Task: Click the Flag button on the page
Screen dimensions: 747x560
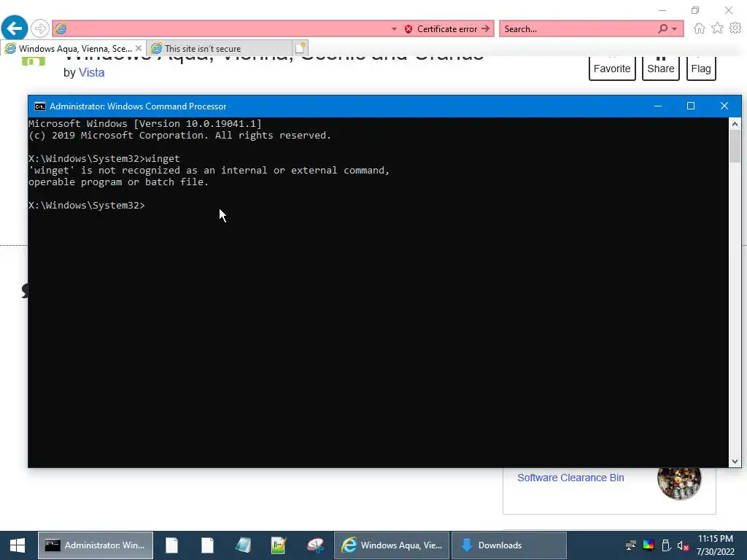Action: pyautogui.click(x=701, y=69)
